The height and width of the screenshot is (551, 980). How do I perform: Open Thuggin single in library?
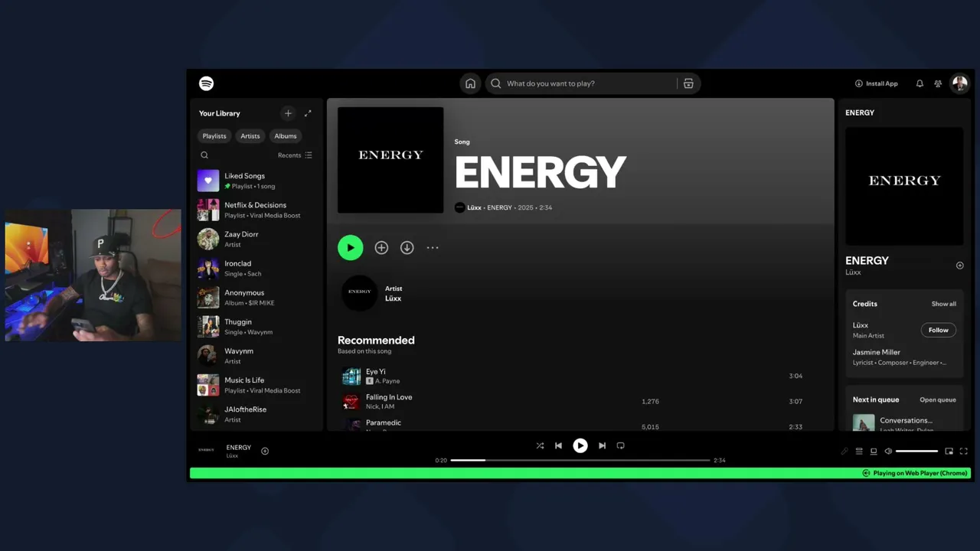(256, 327)
